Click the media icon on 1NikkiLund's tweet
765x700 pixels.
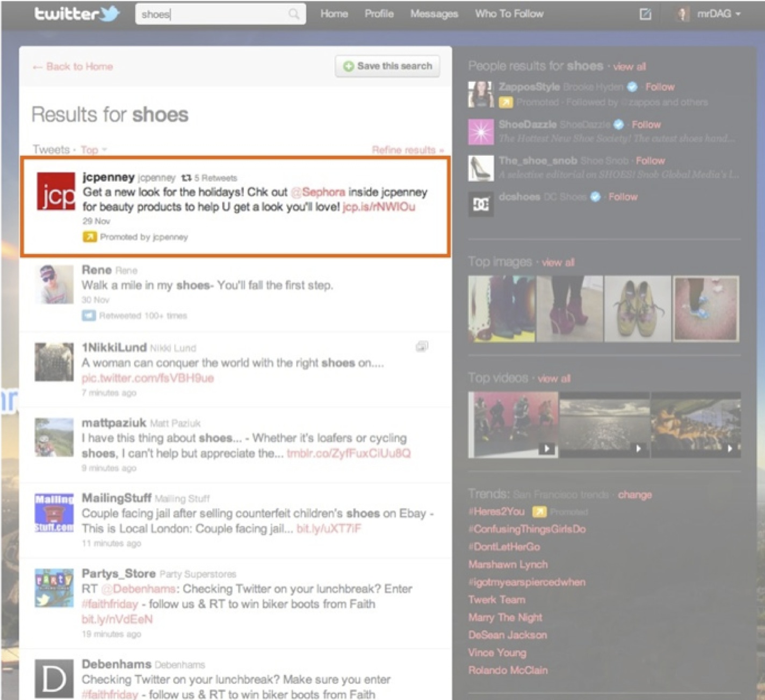coord(422,347)
